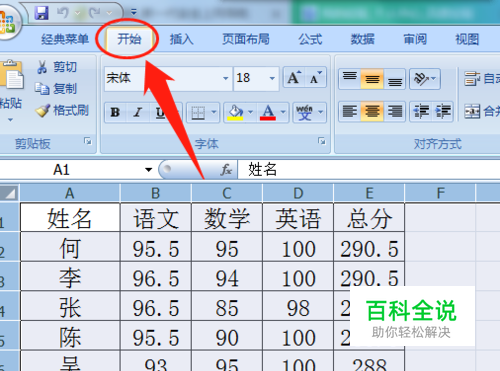The width and height of the screenshot is (500, 371).
Task: Undo the last action
Action: coord(63,13)
